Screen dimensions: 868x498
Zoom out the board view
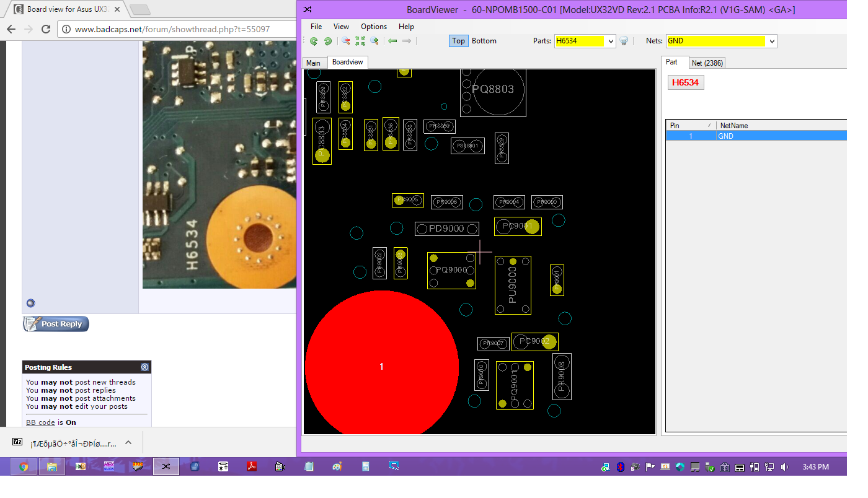[x=346, y=41]
